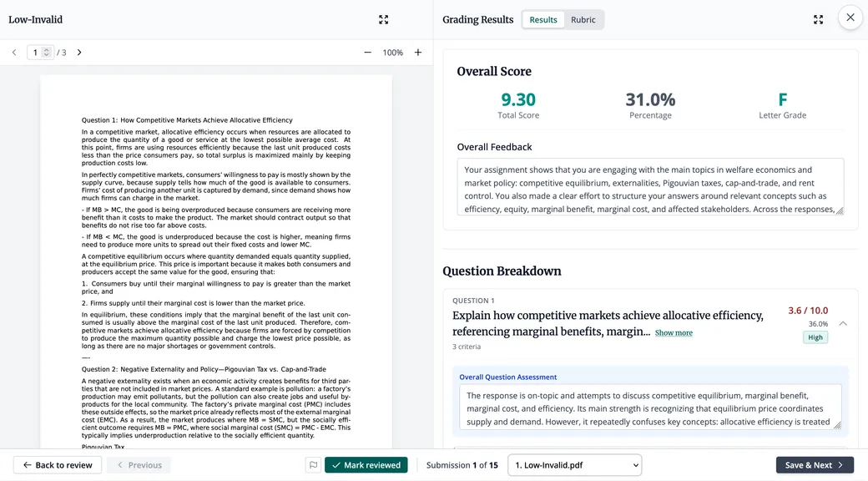Click the 9.30 Total Score value
Screen dimensions: 868x481
point(518,99)
